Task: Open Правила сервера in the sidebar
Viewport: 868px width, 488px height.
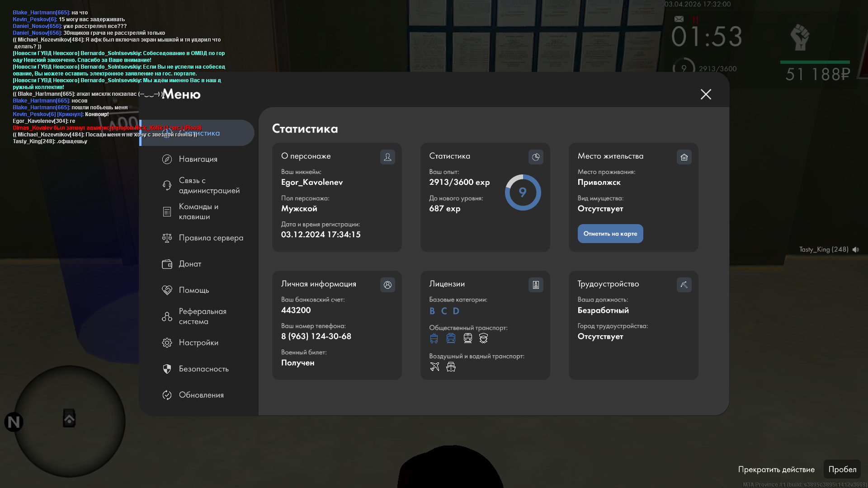Action: [x=210, y=238]
